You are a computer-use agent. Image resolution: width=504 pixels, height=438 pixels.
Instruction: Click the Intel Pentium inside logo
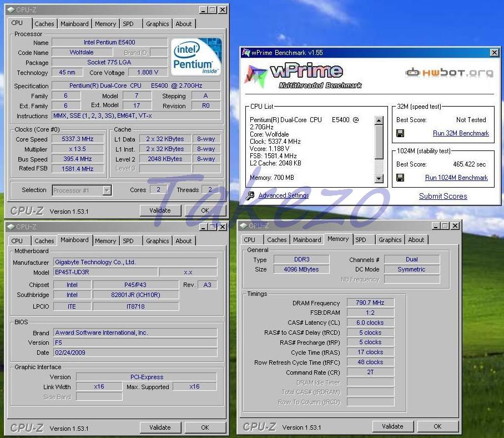pos(196,57)
